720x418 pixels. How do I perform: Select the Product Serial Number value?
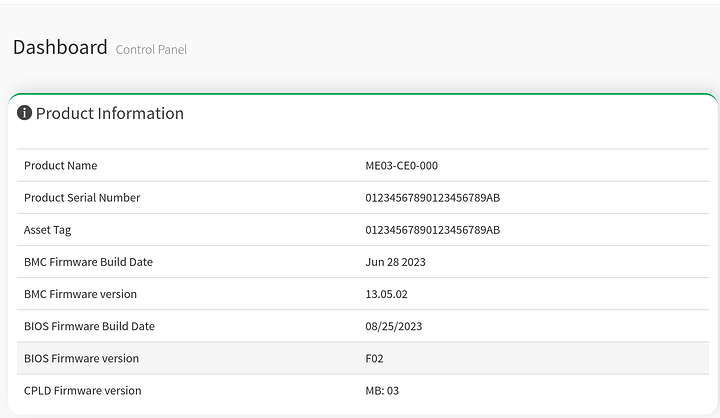(x=432, y=197)
